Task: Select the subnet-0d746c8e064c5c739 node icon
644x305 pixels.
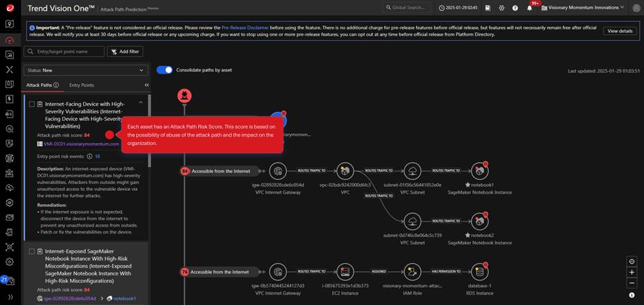Action: 412,221
